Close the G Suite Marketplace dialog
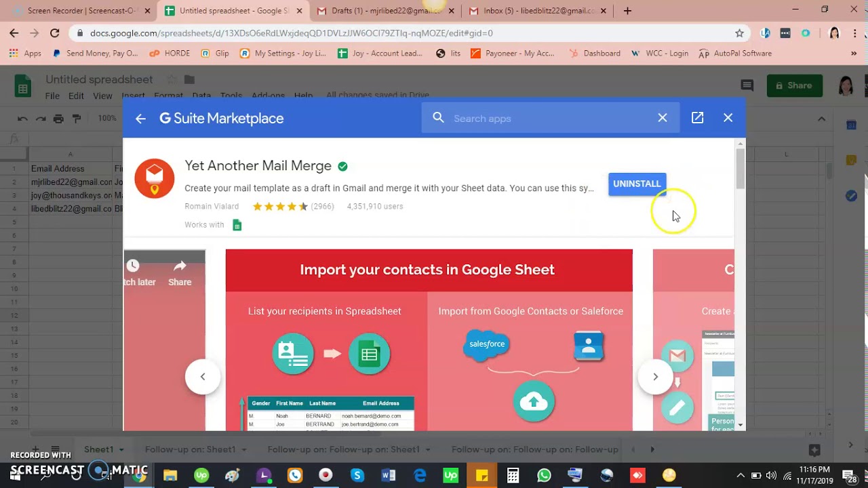 [728, 118]
